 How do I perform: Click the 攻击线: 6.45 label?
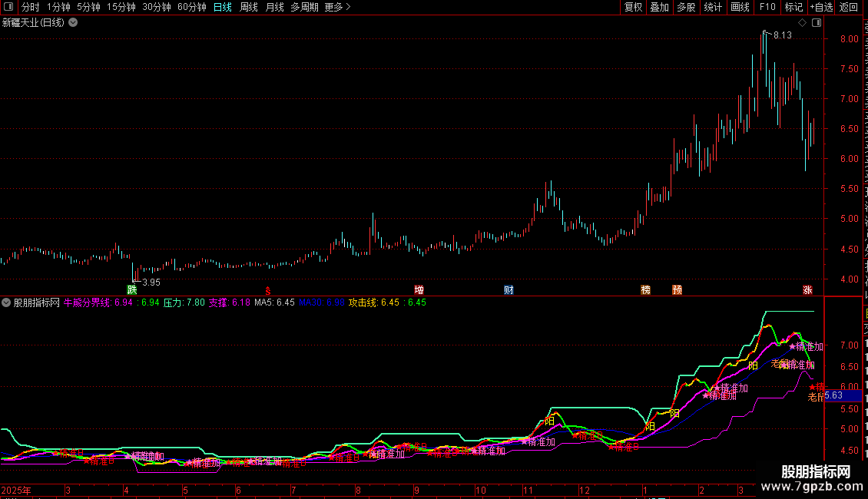coord(373,302)
